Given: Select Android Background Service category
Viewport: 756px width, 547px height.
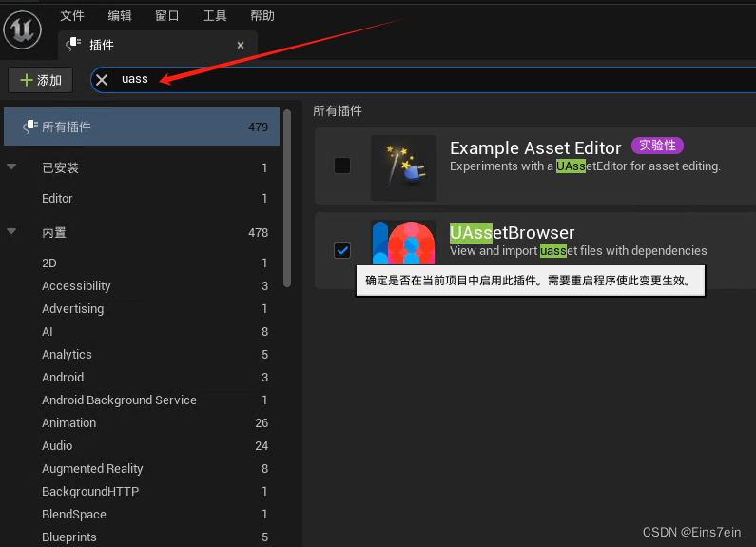Looking at the screenshot, I should pos(142,400).
